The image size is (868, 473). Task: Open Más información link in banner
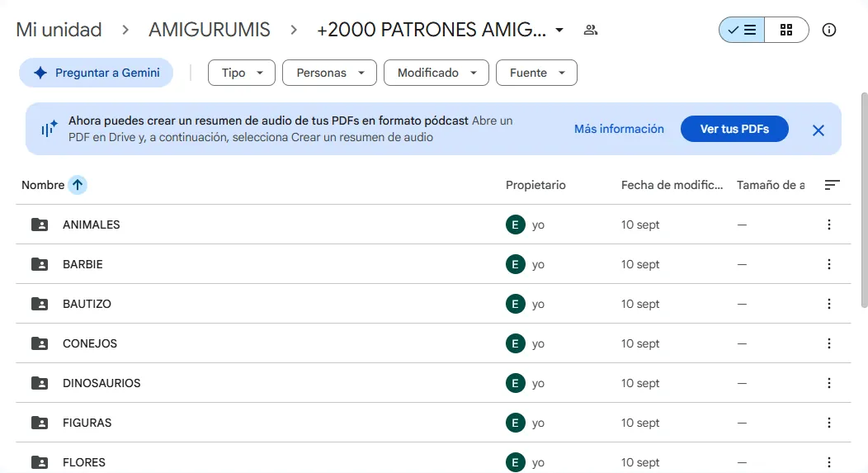[x=619, y=129]
